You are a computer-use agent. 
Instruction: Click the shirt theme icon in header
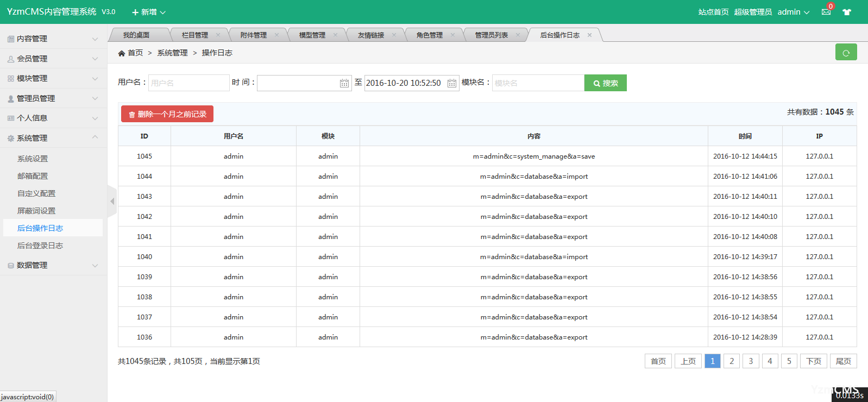click(847, 12)
